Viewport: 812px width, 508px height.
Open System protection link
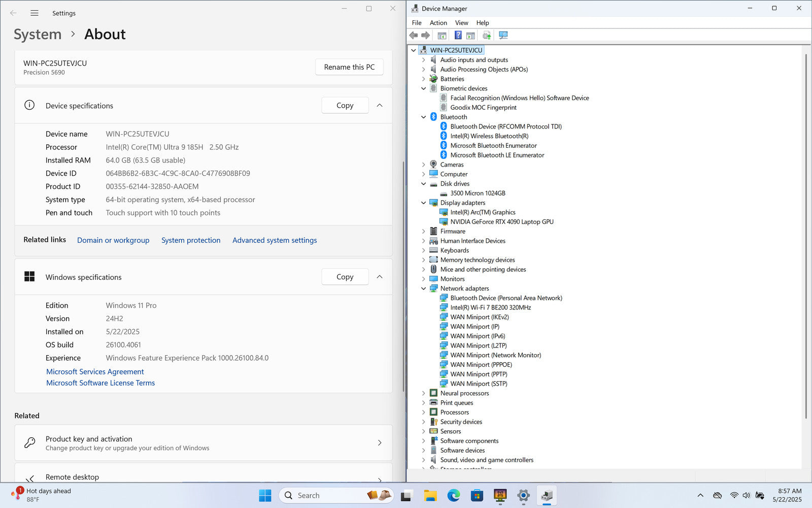(191, 240)
